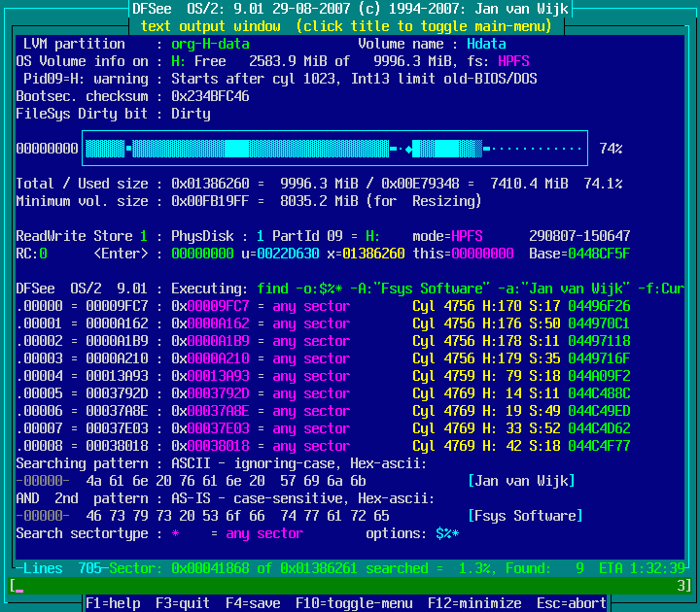Click the volume name Hdata
700x612 pixels.
pos(486,44)
